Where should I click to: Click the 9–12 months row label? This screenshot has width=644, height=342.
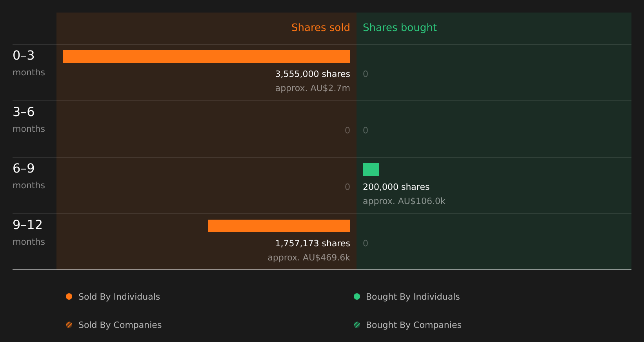[x=29, y=232]
